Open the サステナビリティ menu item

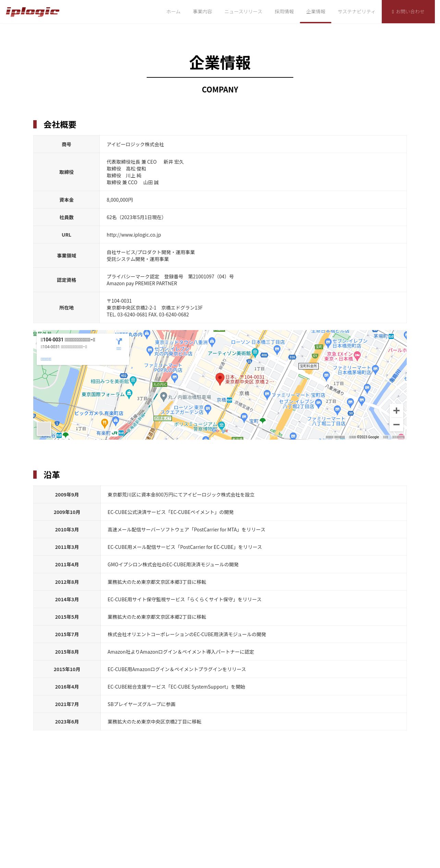coord(356,12)
